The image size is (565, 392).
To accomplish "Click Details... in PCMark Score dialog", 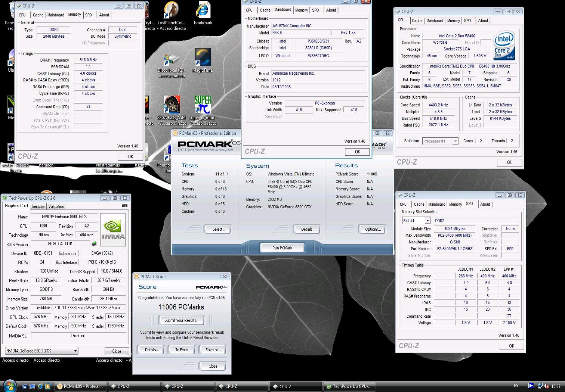I will 152,350.
